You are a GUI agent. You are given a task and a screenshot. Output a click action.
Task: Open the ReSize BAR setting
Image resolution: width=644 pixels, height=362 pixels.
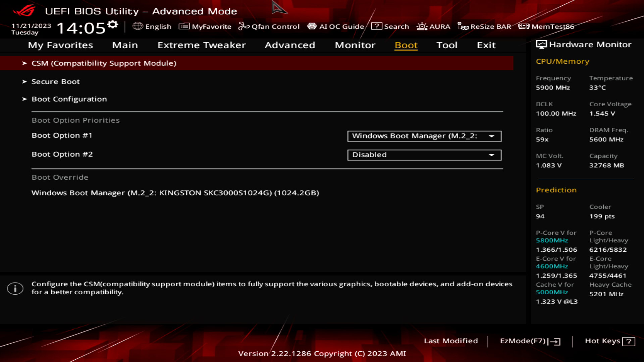coord(485,26)
